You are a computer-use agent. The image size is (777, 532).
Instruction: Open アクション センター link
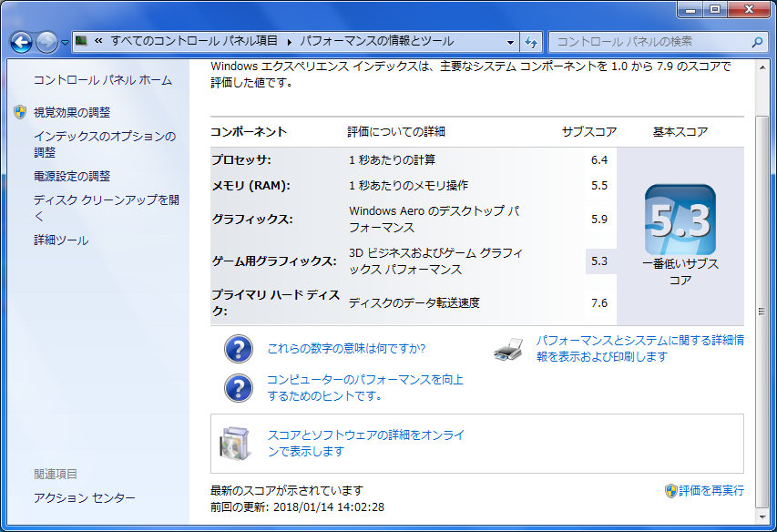coord(84,497)
